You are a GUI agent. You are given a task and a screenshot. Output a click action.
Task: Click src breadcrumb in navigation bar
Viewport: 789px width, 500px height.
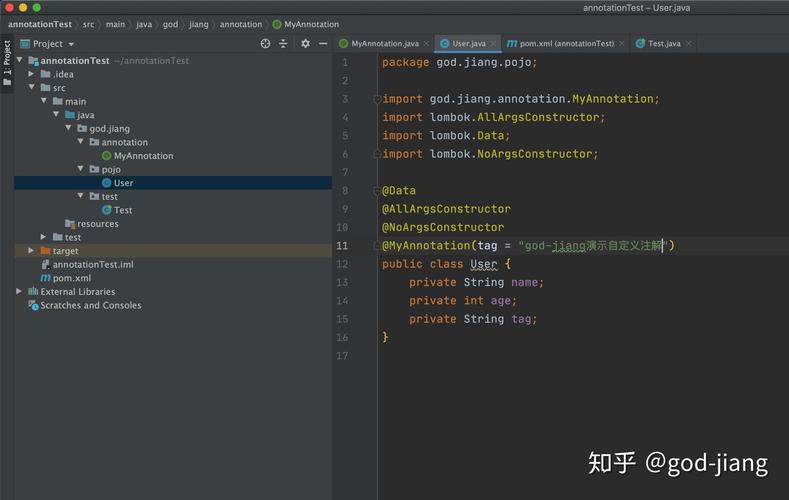click(89, 24)
